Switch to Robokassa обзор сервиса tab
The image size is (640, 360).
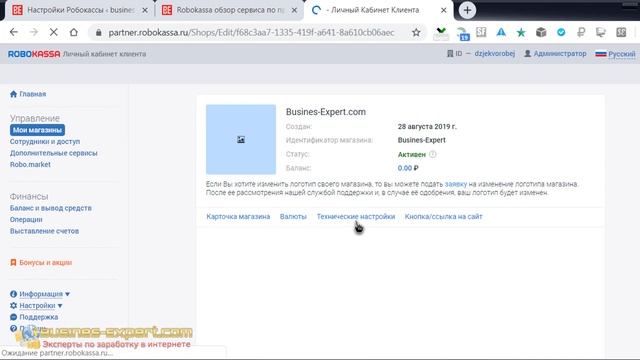coord(230,10)
